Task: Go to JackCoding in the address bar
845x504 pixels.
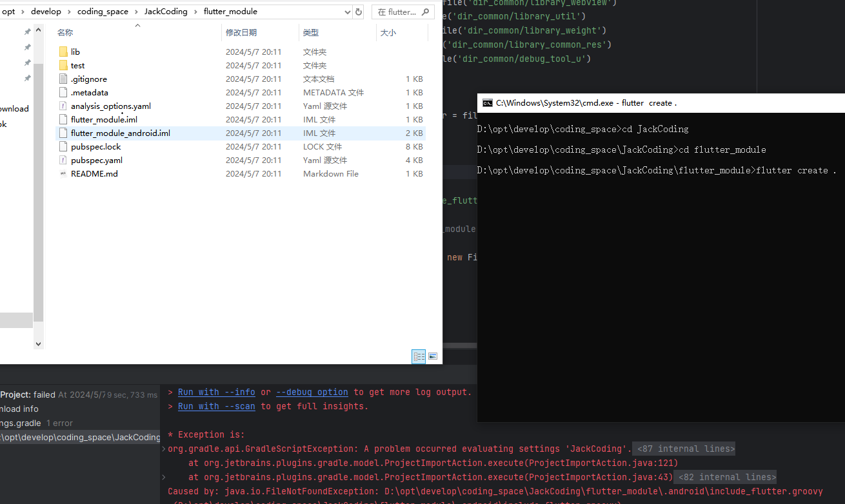Action: coord(166,12)
